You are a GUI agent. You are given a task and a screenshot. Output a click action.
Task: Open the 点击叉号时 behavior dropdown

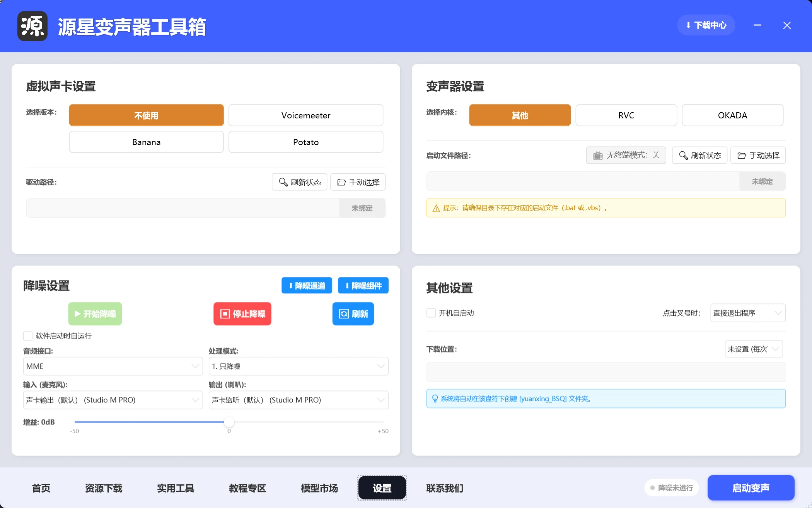(x=747, y=313)
